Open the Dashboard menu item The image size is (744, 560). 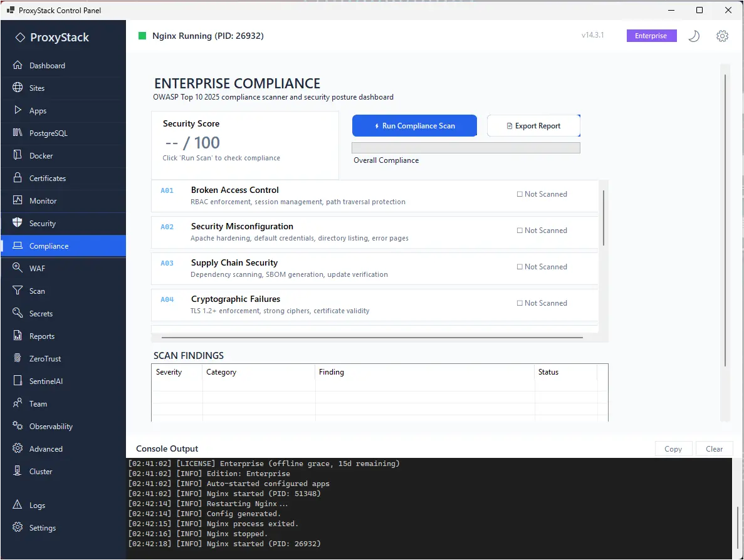(63, 65)
